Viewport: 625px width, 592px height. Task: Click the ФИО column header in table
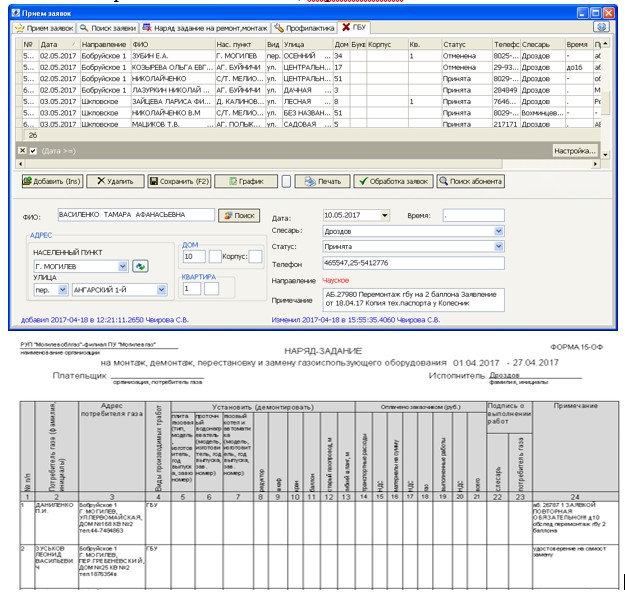coord(173,44)
